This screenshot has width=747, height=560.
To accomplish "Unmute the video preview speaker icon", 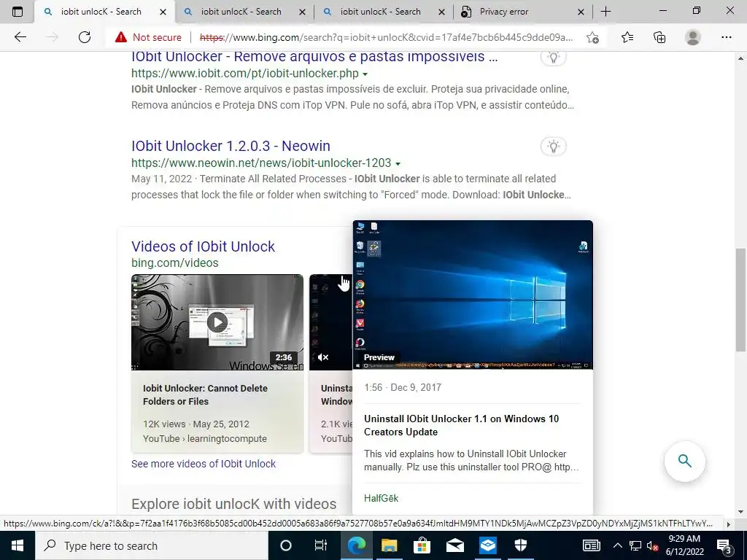I will [x=323, y=357].
